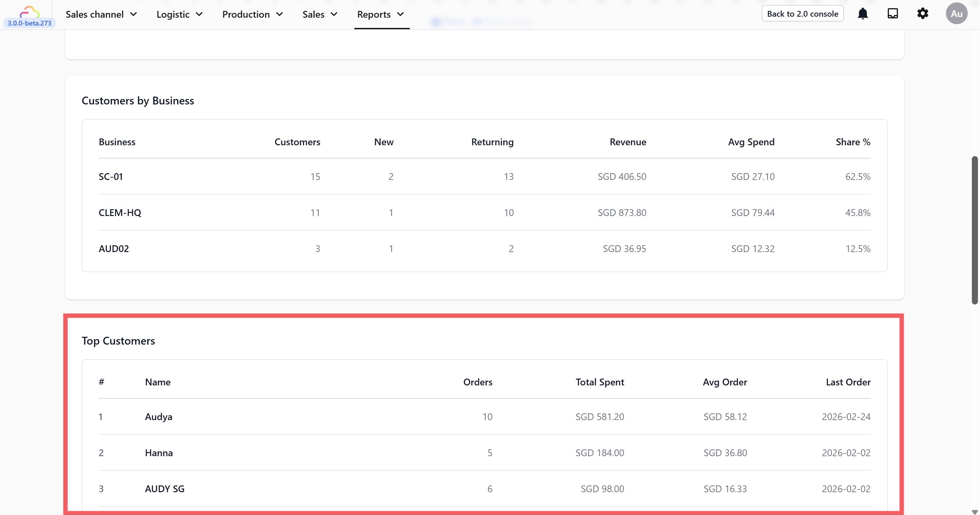The height and width of the screenshot is (515, 980).
Task: Select customer Hanna row
Action: click(x=159, y=453)
